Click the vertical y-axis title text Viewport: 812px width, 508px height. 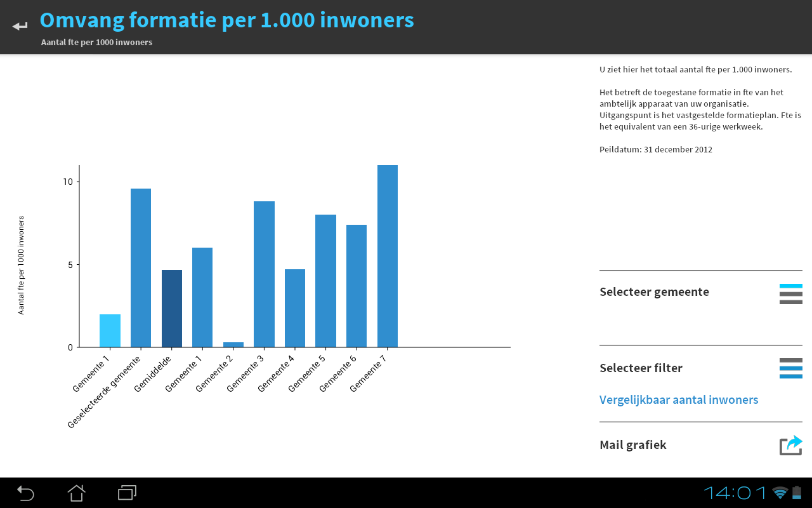(21, 265)
